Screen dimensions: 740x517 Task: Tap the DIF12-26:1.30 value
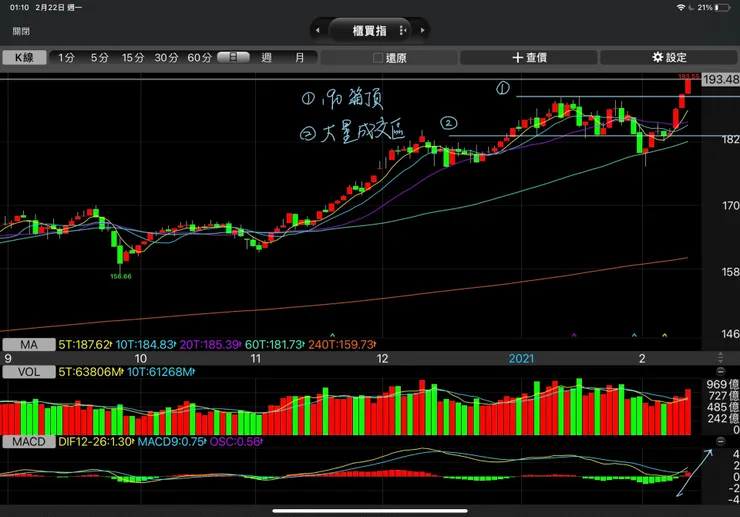click(96, 442)
